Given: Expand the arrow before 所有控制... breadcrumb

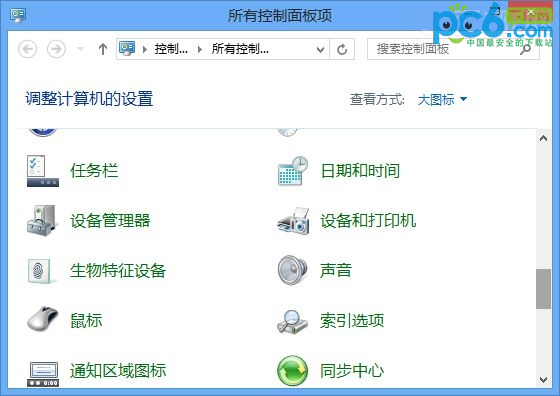Looking at the screenshot, I should coord(200,49).
